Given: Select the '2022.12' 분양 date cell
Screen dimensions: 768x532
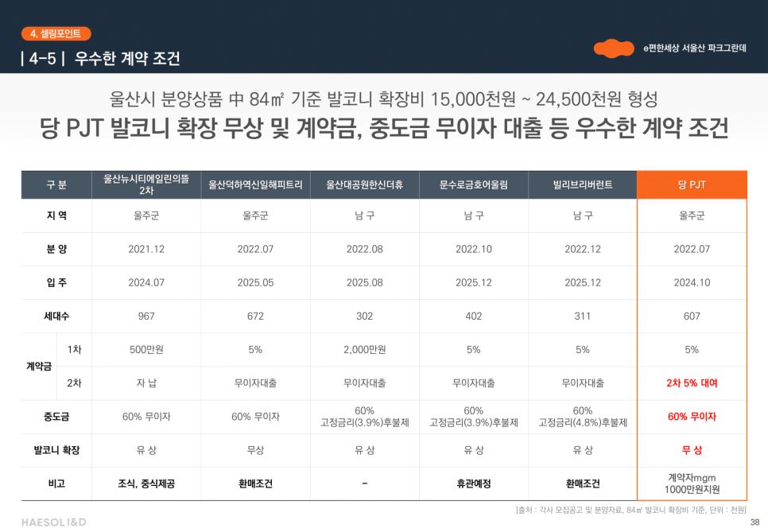Looking at the screenshot, I should [583, 249].
